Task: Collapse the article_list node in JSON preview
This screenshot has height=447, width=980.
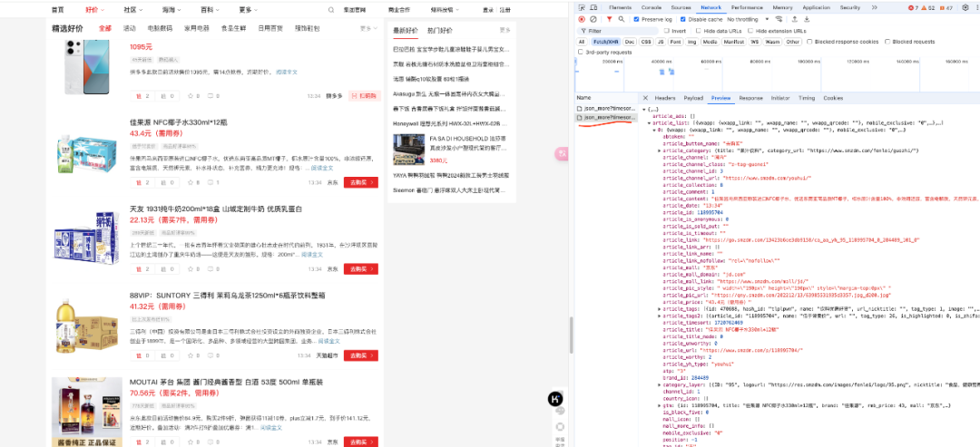Action: (649, 123)
